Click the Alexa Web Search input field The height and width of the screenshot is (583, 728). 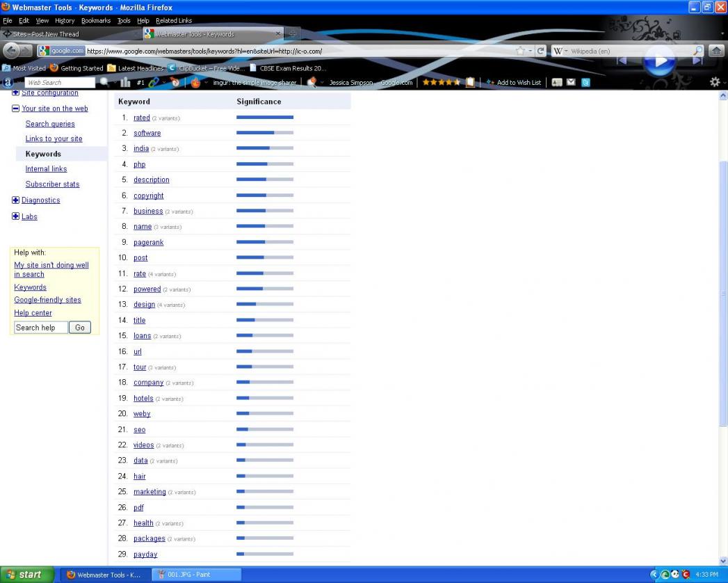click(60, 82)
